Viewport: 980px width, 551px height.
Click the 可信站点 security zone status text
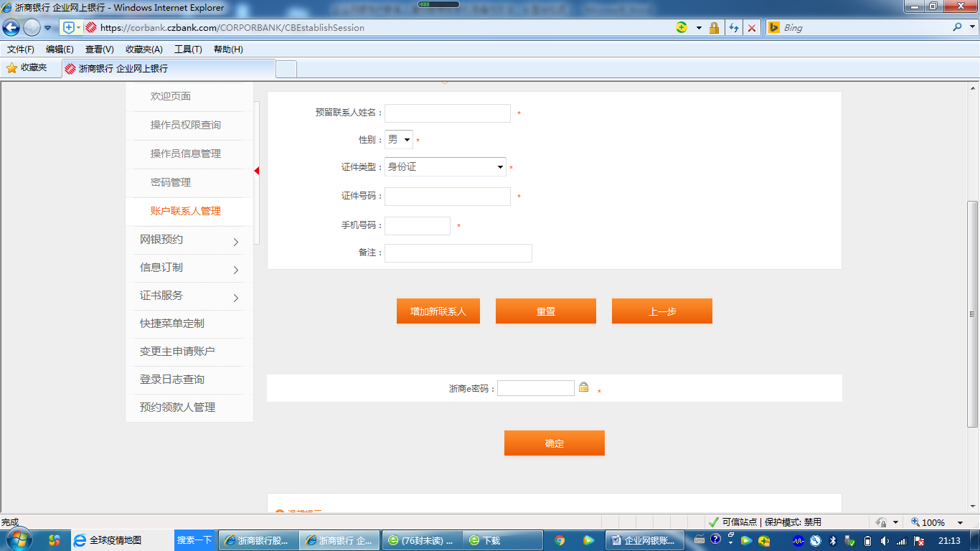click(740, 522)
